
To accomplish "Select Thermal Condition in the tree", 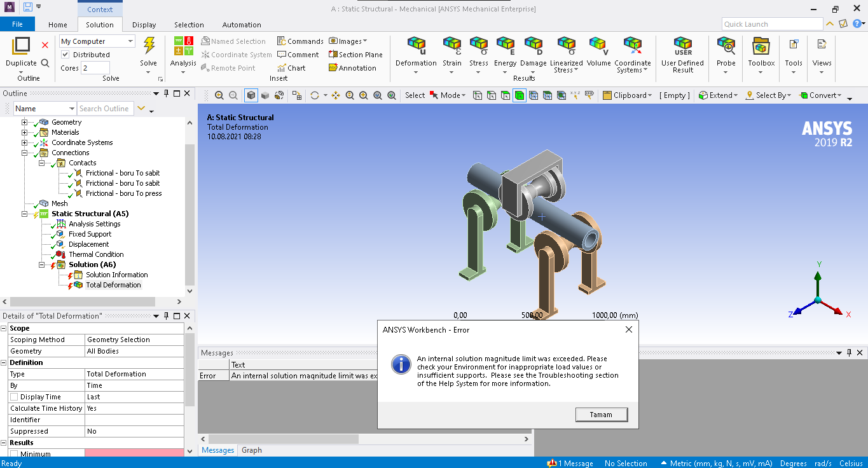I will 96,254.
